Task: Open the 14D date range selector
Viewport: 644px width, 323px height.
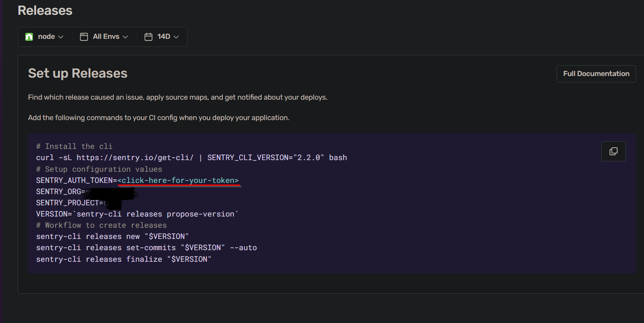Action: coord(162,37)
